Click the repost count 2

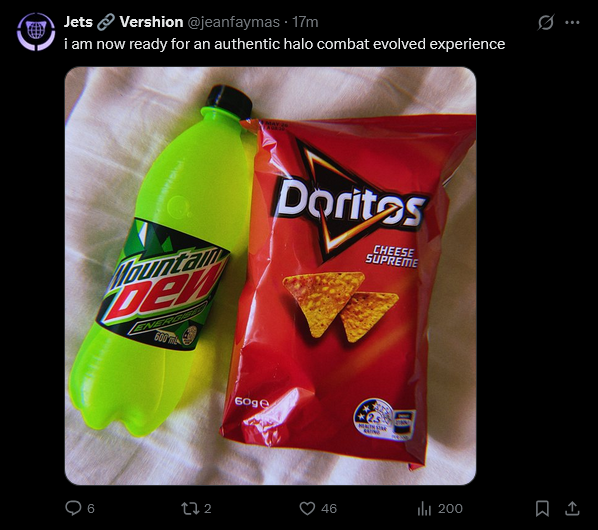coord(207,509)
